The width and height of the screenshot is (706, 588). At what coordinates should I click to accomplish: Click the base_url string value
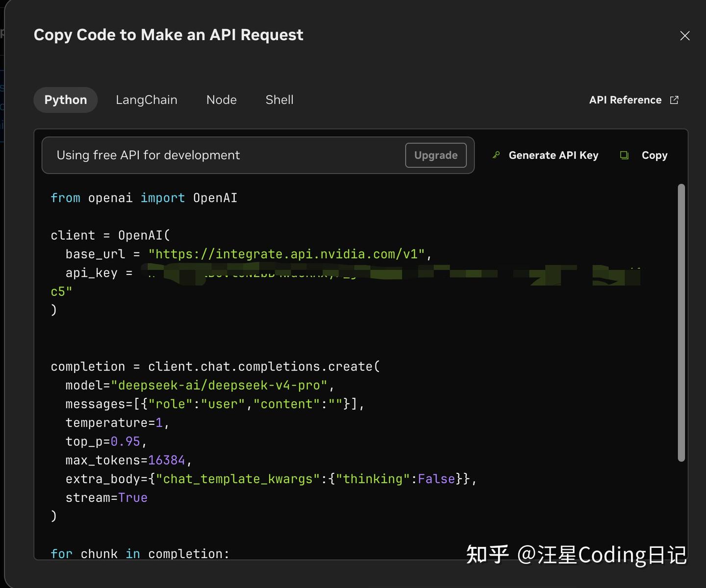coord(286,254)
